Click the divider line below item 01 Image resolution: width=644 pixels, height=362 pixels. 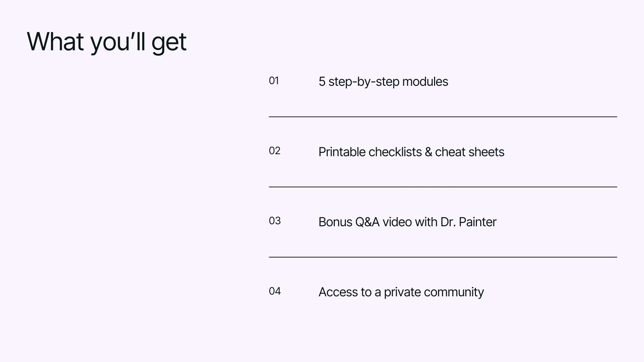[x=443, y=117]
